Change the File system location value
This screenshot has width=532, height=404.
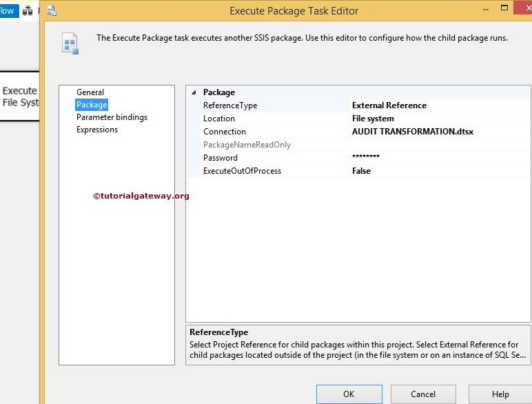(440, 119)
